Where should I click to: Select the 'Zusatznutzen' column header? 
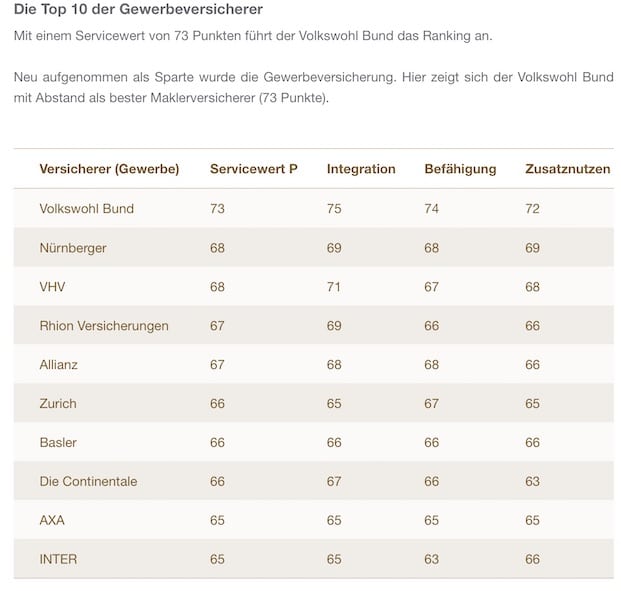pyautogui.click(x=567, y=169)
